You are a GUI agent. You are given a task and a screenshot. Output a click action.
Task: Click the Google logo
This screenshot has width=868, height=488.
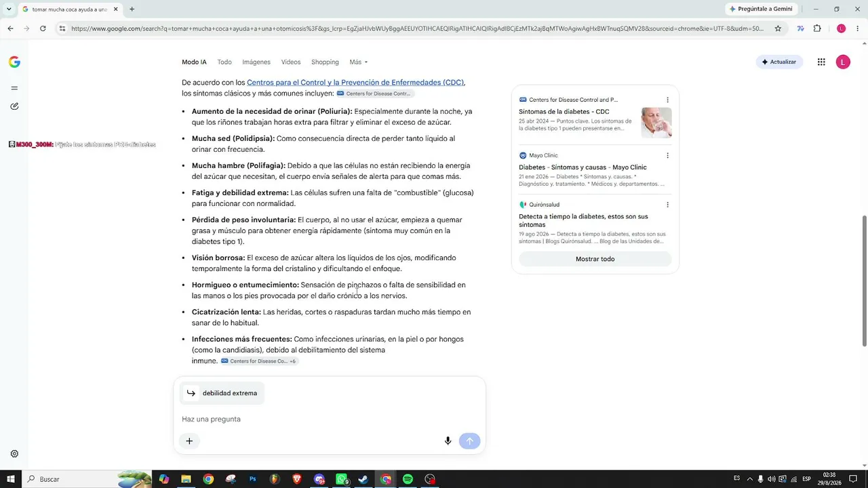(14, 62)
